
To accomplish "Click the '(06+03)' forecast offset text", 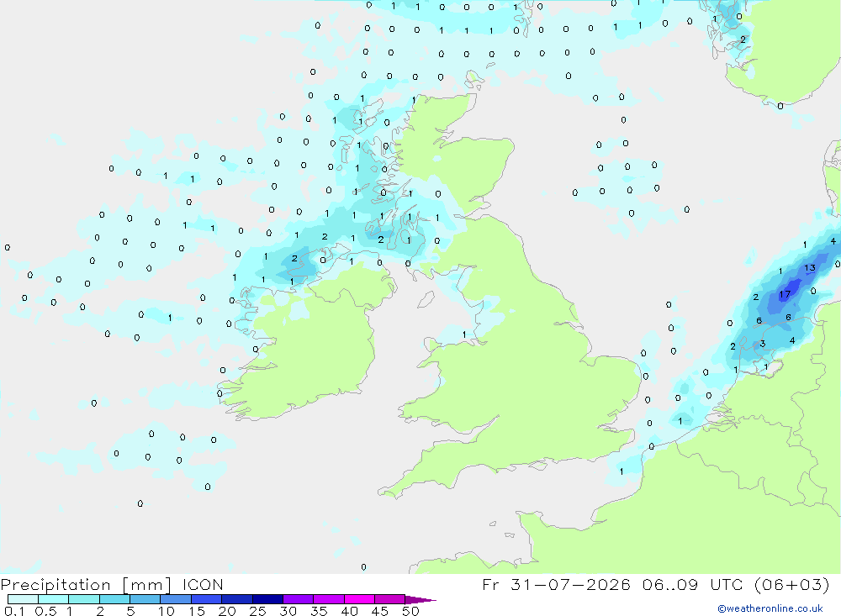I will (791, 584).
